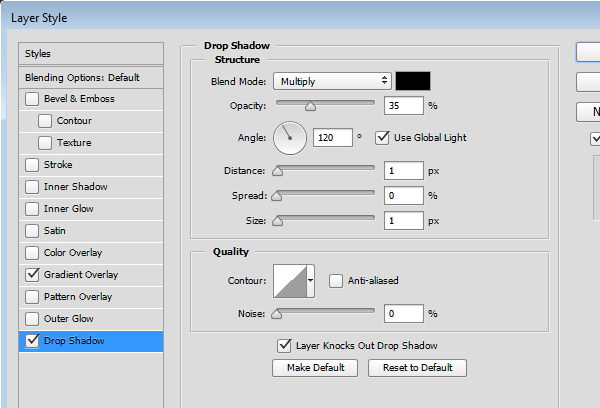Click the Noise value input field
Screen dimensions: 600x408
point(404,314)
